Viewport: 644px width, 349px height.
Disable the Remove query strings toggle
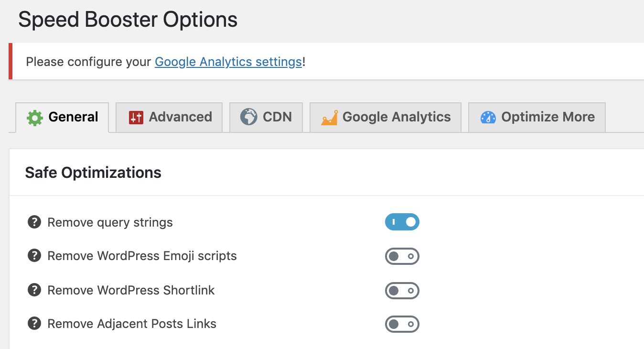[x=402, y=222]
